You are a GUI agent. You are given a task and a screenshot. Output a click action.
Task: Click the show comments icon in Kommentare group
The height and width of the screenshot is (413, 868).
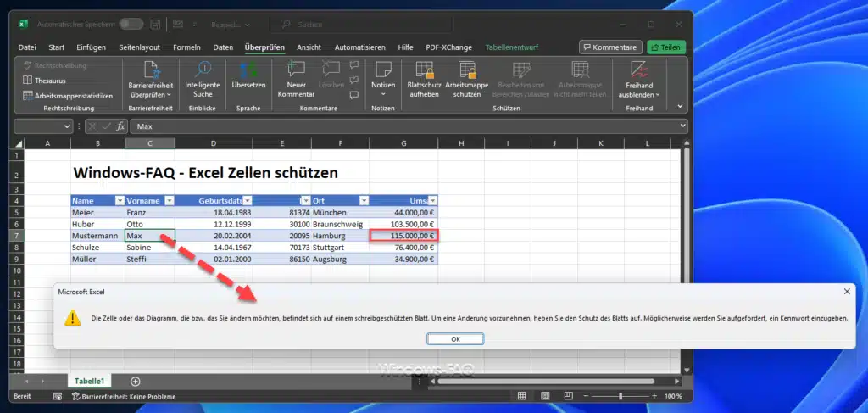tap(353, 95)
